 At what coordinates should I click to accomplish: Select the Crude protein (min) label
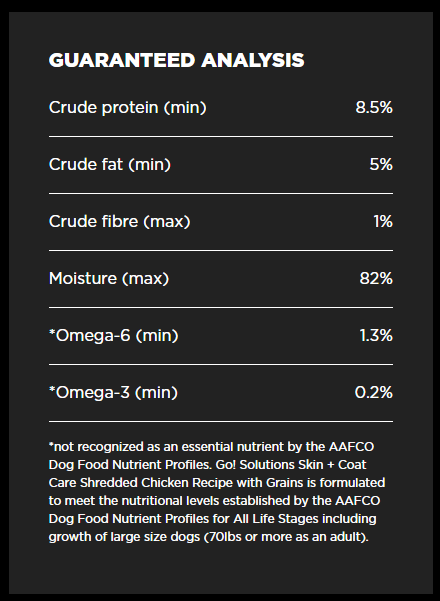(128, 108)
